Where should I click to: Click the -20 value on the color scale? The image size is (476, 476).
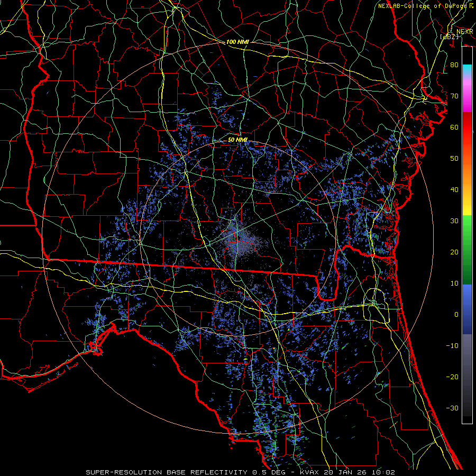point(452,377)
